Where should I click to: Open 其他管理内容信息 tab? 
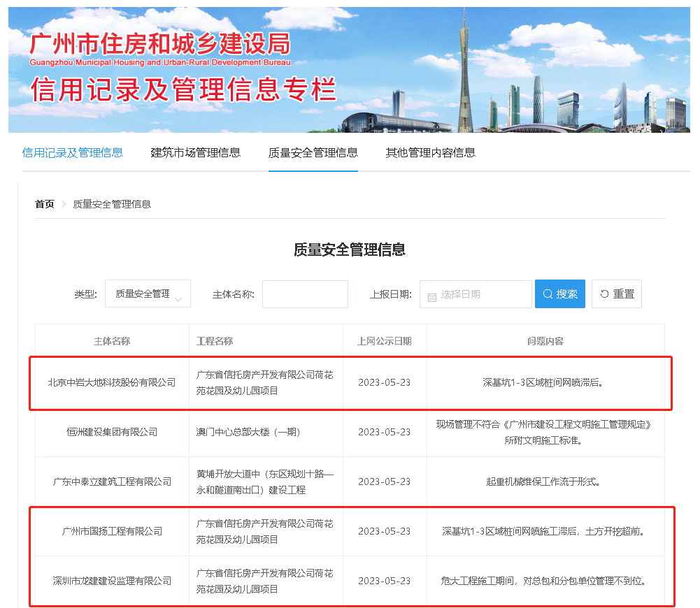coord(430,153)
